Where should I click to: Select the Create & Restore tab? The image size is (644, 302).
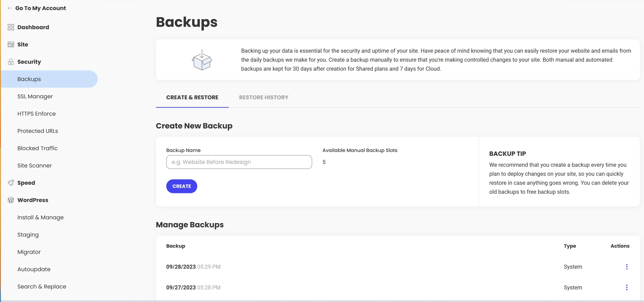192,97
